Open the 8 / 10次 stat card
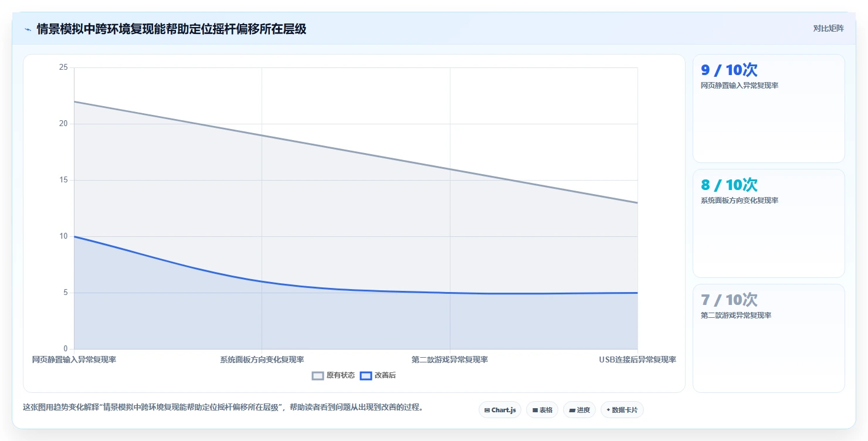The width and height of the screenshot is (868, 441). pyautogui.click(x=768, y=223)
